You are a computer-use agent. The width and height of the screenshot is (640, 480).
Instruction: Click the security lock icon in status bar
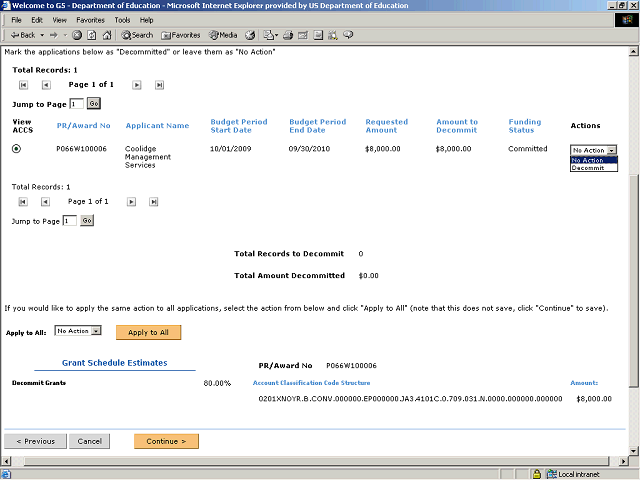(537, 474)
